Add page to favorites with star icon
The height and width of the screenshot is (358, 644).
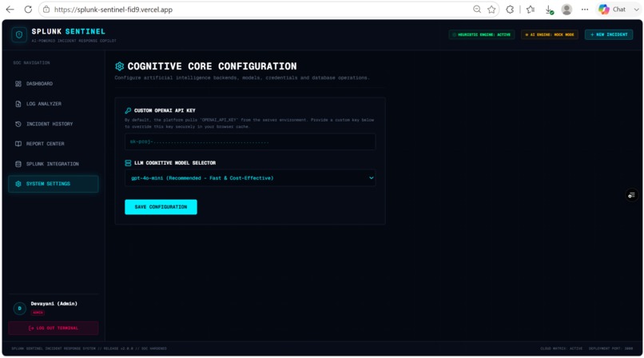(491, 10)
